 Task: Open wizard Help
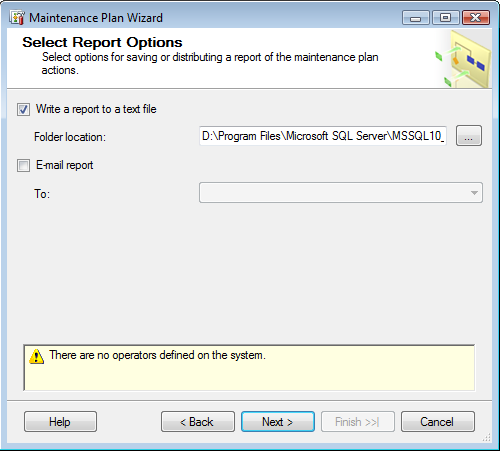(60, 422)
